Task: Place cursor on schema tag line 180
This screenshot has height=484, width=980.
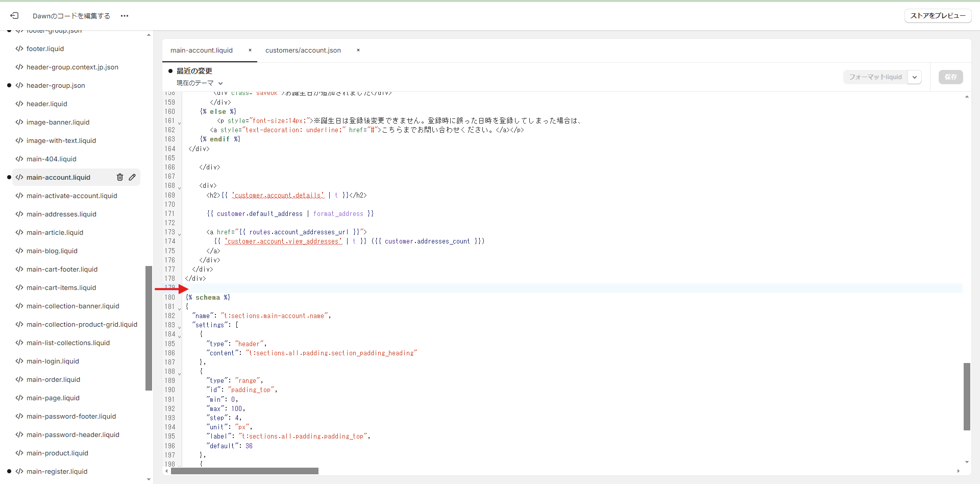Action: pyautogui.click(x=208, y=297)
